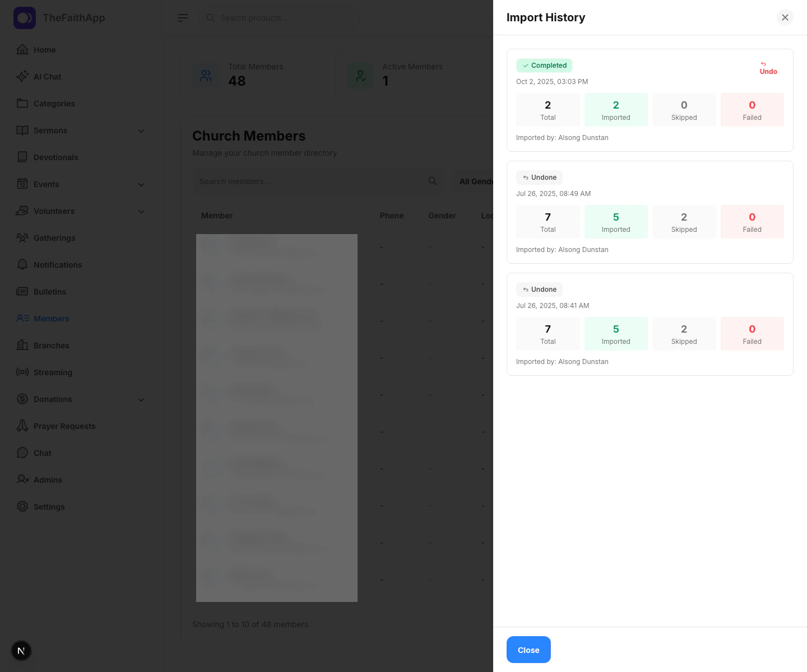The image size is (807, 672).
Task: Click Failed tile in 08:41 AM import
Action: click(x=752, y=334)
